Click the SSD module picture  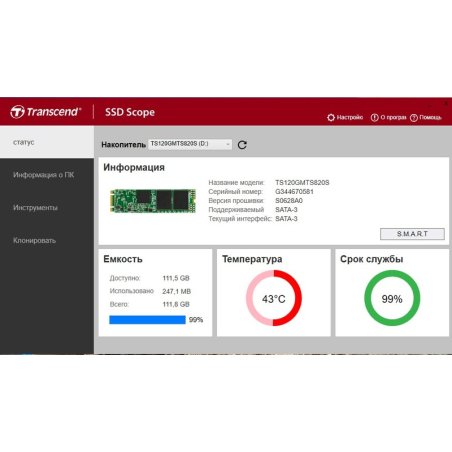tap(153, 201)
